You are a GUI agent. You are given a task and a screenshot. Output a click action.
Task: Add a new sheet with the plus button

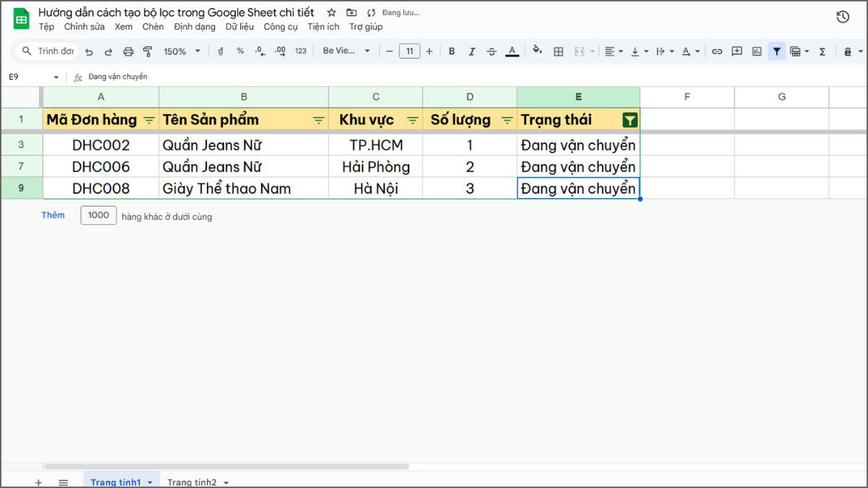pos(38,481)
